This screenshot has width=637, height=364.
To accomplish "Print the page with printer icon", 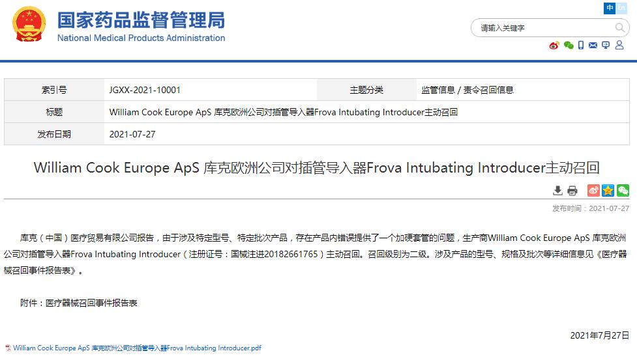I will point(572,190).
